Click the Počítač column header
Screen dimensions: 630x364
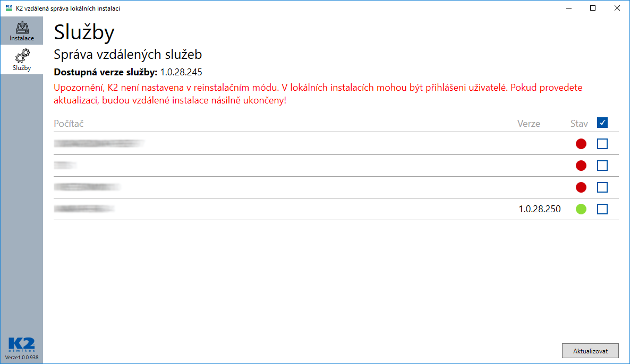click(x=69, y=124)
